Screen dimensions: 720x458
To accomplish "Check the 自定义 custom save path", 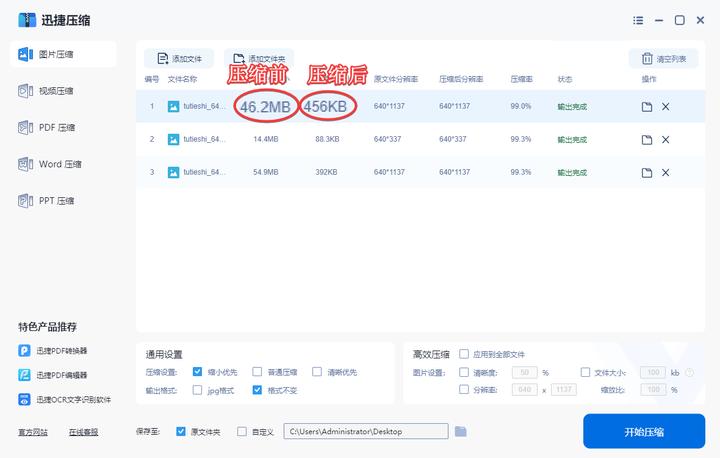I will tap(242, 431).
